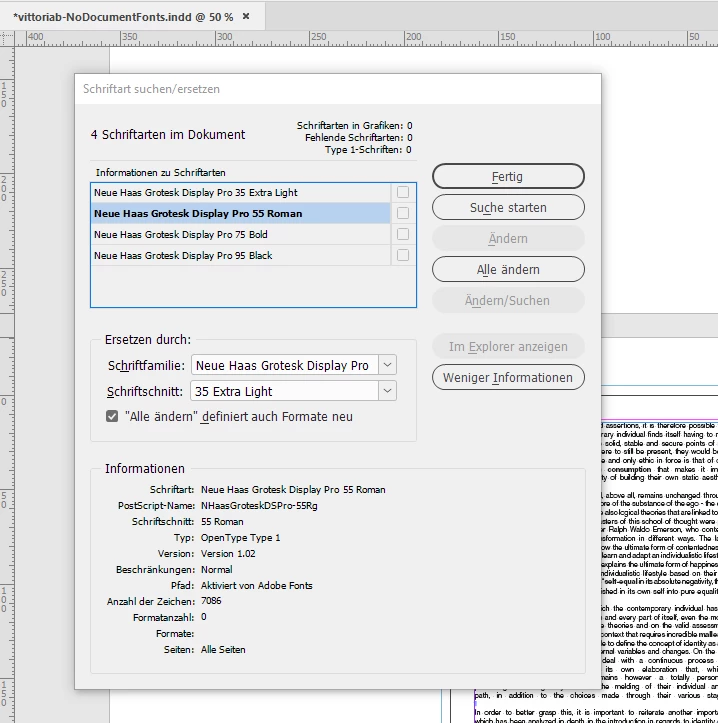Image resolution: width=718 pixels, height=723 pixels.
Task: Select Neue Haas Grotesk Display Pro 35 Extra Light
Action: tap(241, 193)
